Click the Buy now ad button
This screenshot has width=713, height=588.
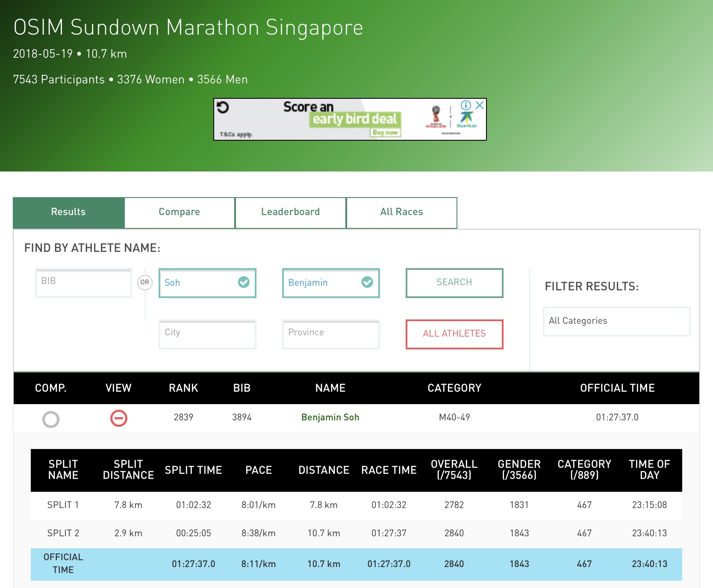pyautogui.click(x=385, y=133)
